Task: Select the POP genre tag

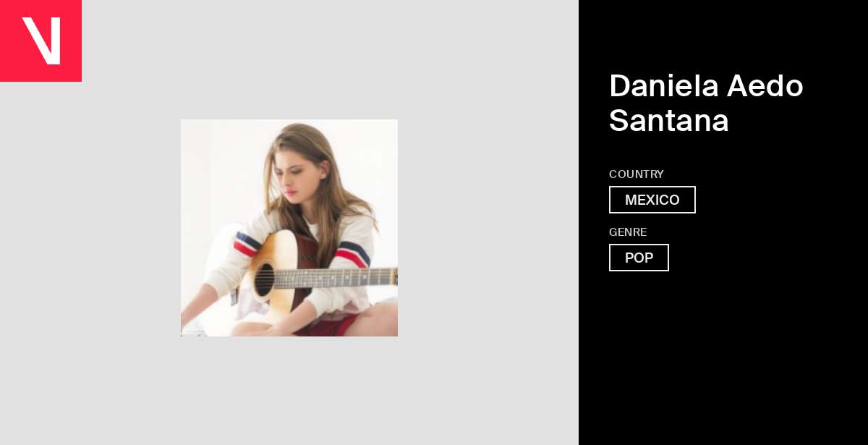Action: [639, 258]
